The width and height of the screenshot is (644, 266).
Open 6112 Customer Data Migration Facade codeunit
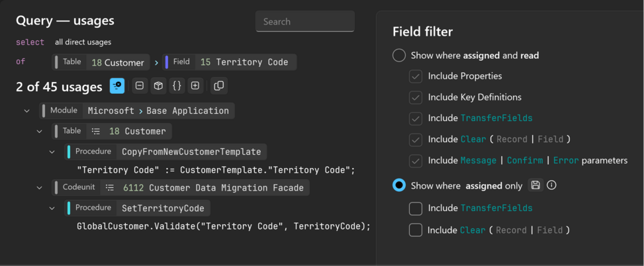coord(181,188)
